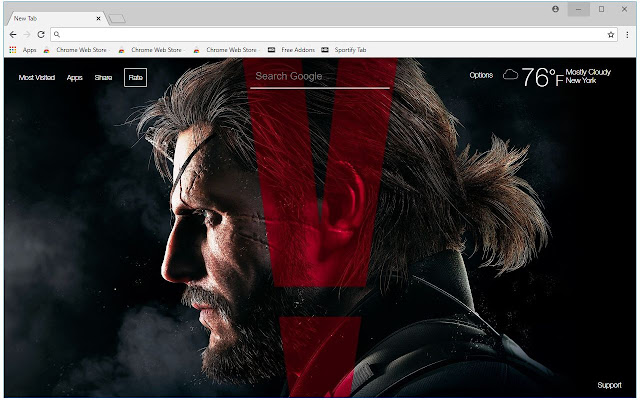
Task: Show the Most Visited sites menu
Action: pos(37,78)
